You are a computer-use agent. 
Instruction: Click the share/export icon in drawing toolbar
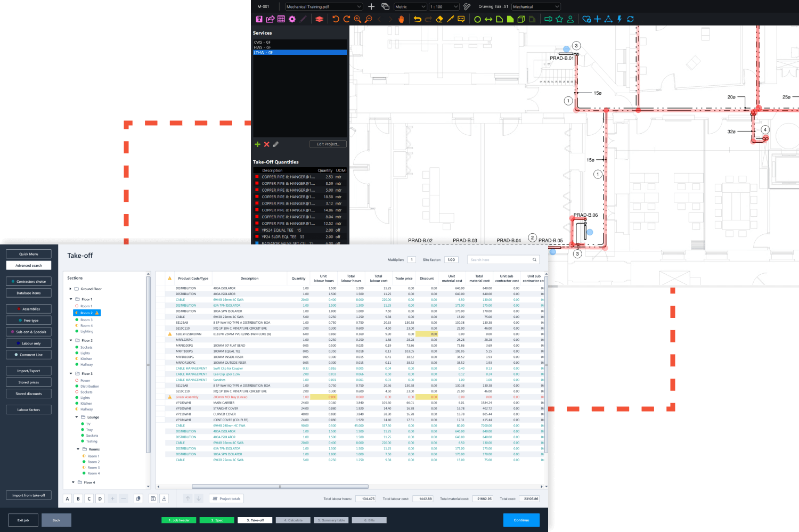[270, 19]
